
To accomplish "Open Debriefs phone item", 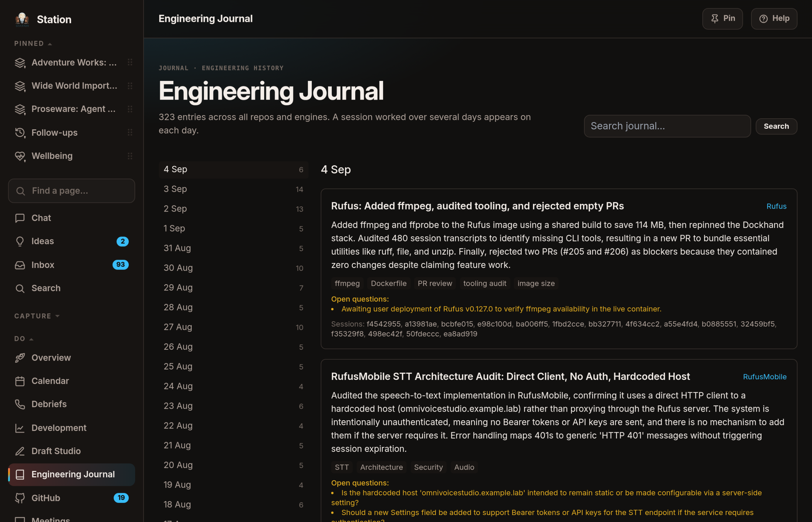I will [x=72, y=404].
